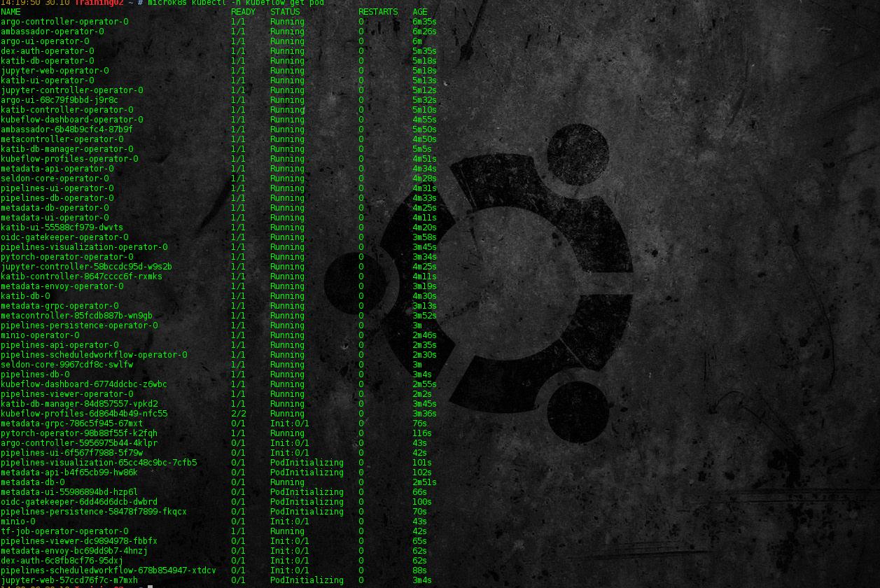This screenshot has height=588, width=880.
Task: Click pod name metadata-ui-operator-0
Action: [x=55, y=218]
